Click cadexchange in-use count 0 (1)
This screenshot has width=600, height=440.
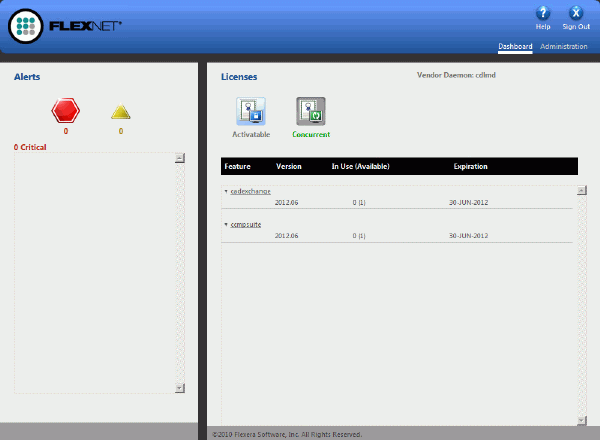pyautogui.click(x=359, y=202)
